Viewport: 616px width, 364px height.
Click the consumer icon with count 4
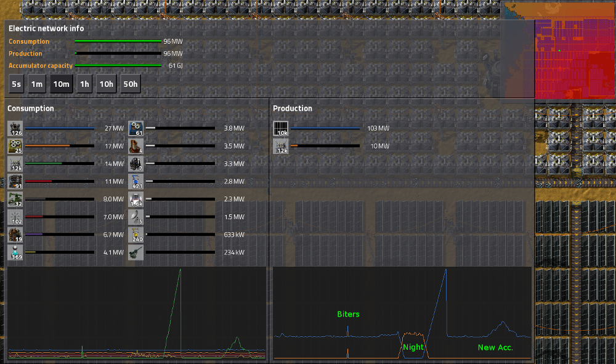pos(136,147)
